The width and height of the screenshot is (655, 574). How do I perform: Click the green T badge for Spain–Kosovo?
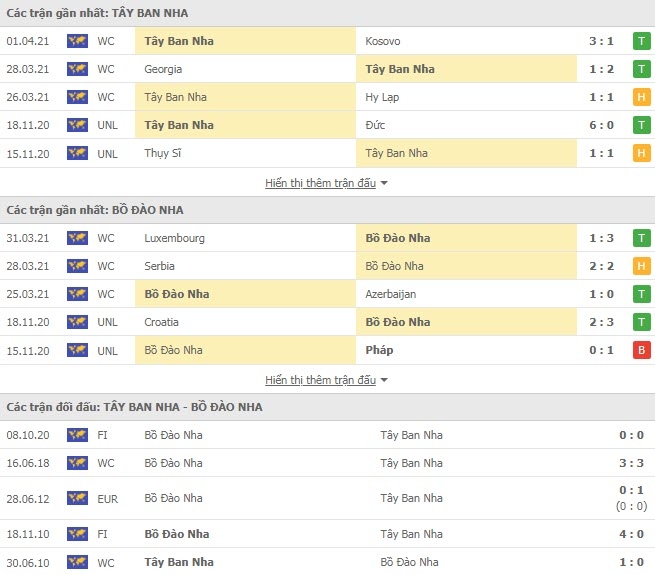[x=642, y=41]
